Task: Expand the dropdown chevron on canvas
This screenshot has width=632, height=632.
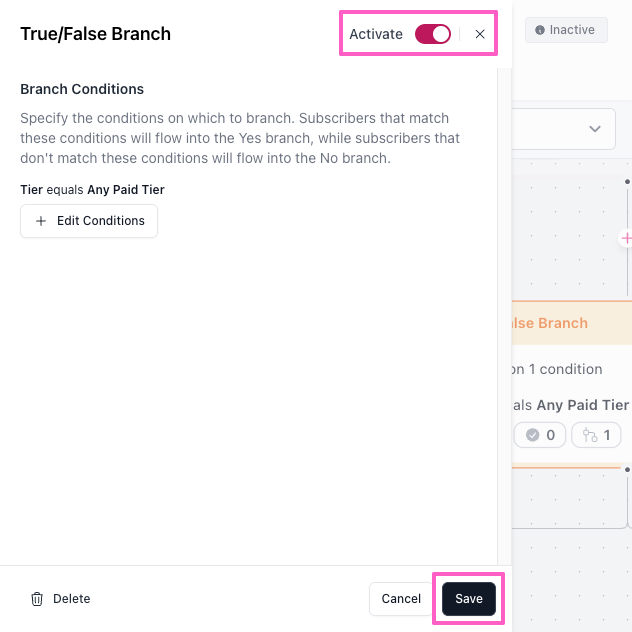Action: 595,129
